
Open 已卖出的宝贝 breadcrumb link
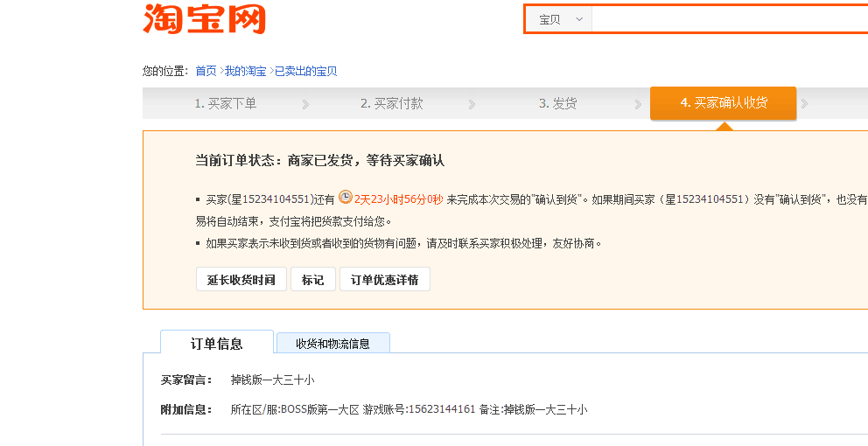[x=305, y=72]
